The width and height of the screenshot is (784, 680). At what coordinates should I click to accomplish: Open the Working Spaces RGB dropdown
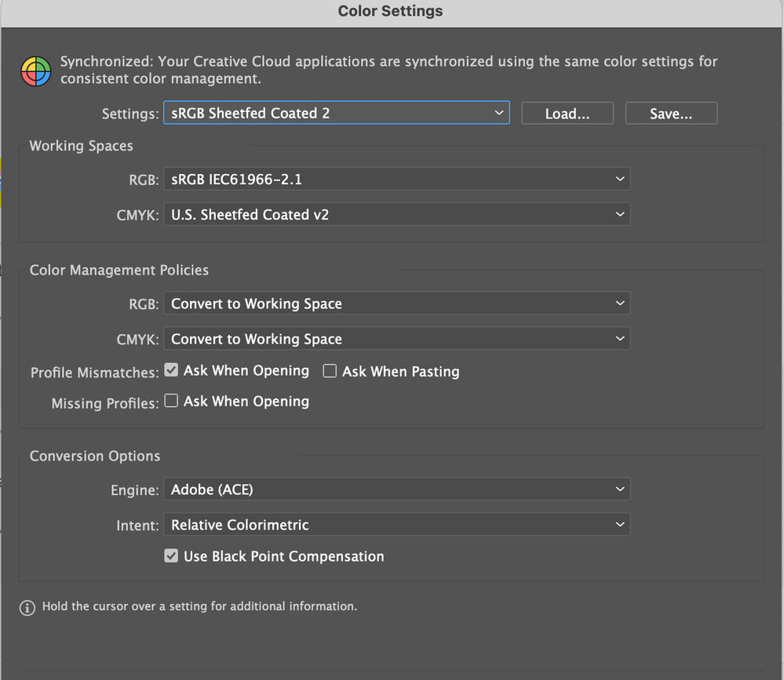[x=396, y=179]
